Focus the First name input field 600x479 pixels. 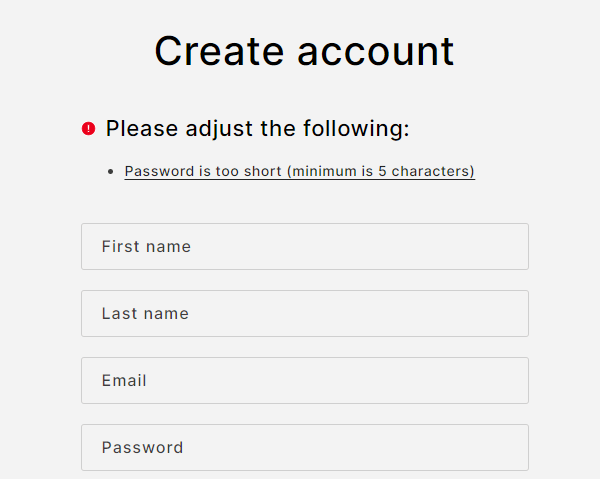(304, 246)
